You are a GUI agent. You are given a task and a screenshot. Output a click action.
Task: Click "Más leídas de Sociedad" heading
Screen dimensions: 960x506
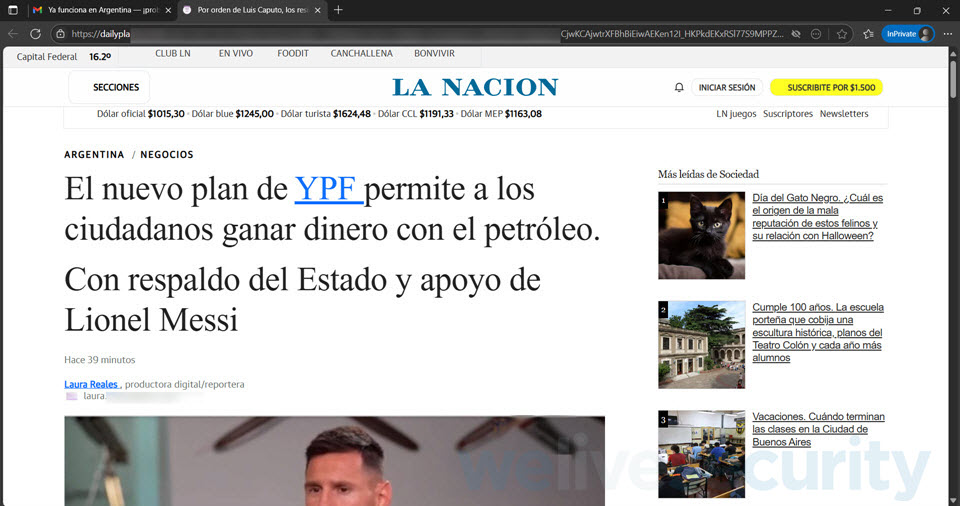(708, 174)
